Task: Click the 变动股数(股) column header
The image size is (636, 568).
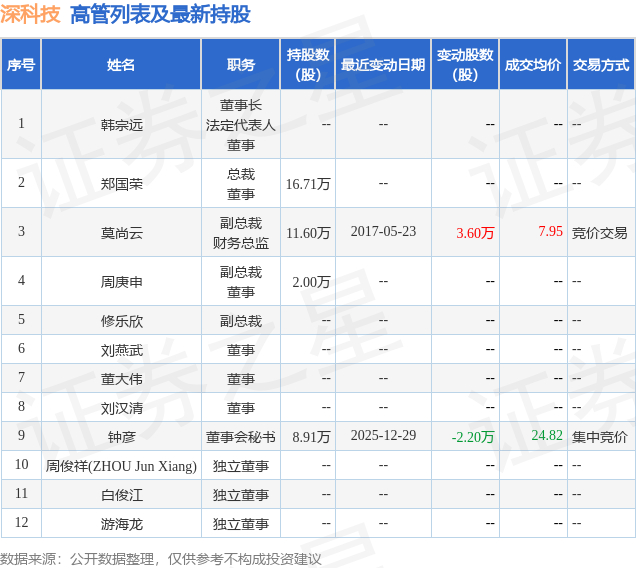Action: click(465, 65)
